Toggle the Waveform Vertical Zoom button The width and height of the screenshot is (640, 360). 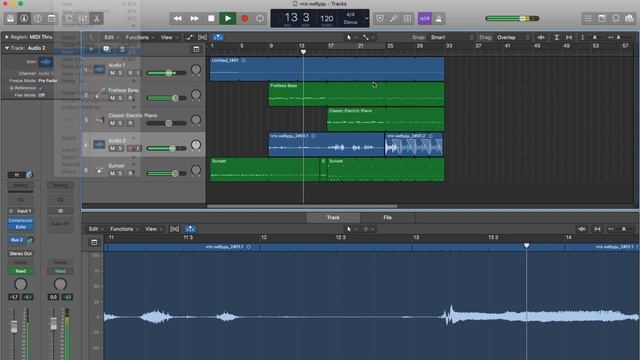(x=541, y=37)
